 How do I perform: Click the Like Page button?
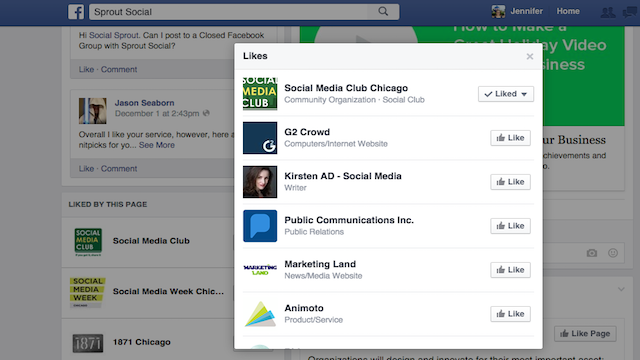tap(585, 333)
